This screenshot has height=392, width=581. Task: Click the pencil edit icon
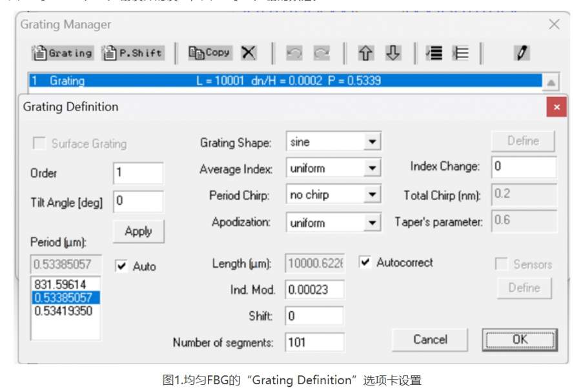click(522, 53)
